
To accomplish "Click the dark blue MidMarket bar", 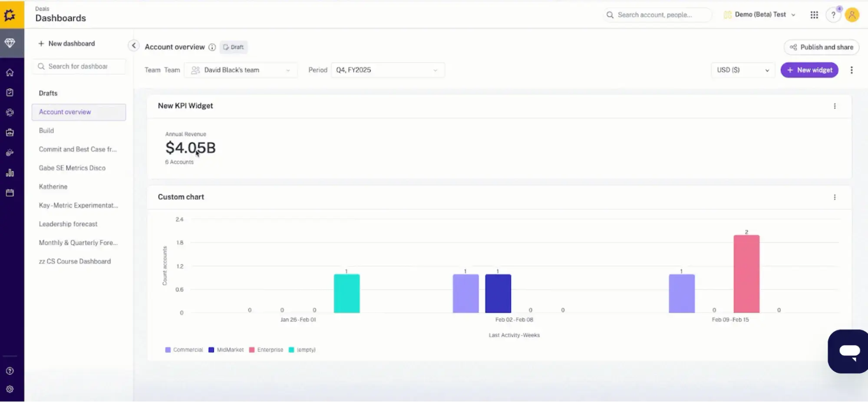I will point(498,293).
